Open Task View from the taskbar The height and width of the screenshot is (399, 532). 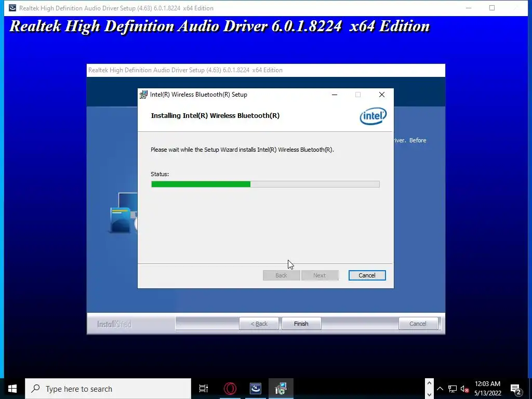(204, 389)
